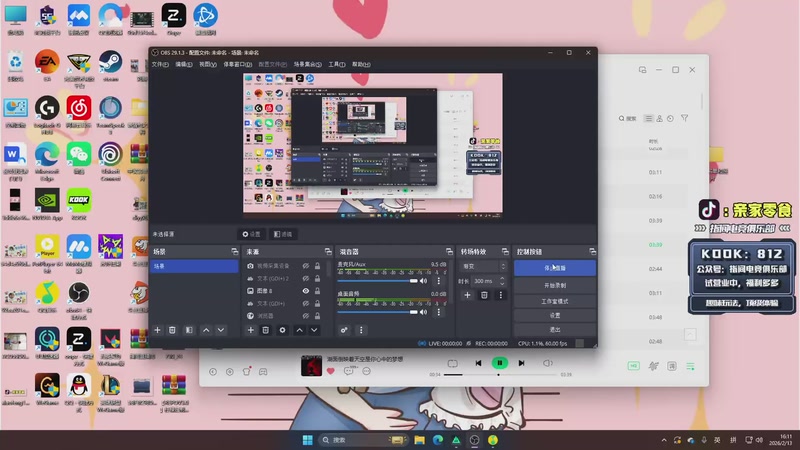The height and width of the screenshot is (450, 800).
Task: Open 编辑(E) menu in OBS
Action: [x=184, y=64]
